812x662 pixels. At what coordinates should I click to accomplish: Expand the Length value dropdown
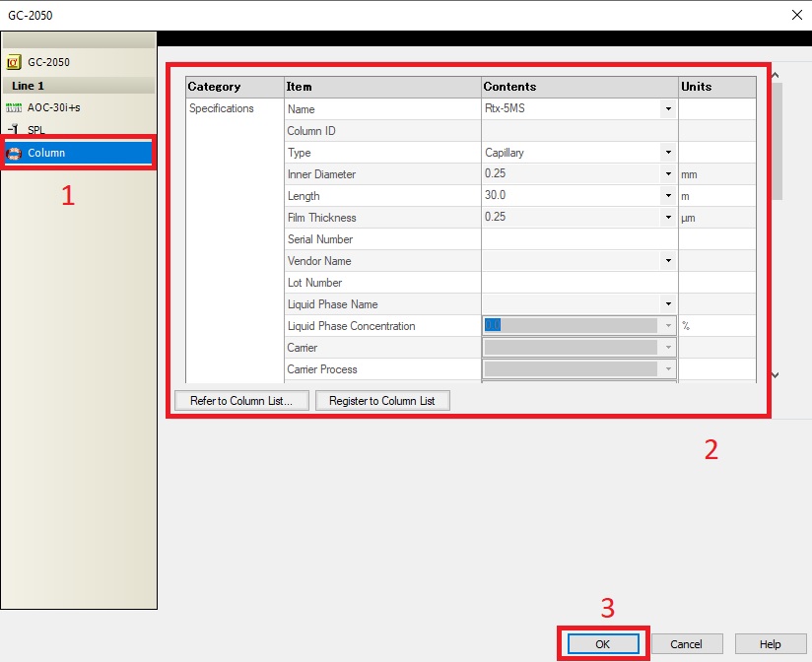tap(667, 196)
